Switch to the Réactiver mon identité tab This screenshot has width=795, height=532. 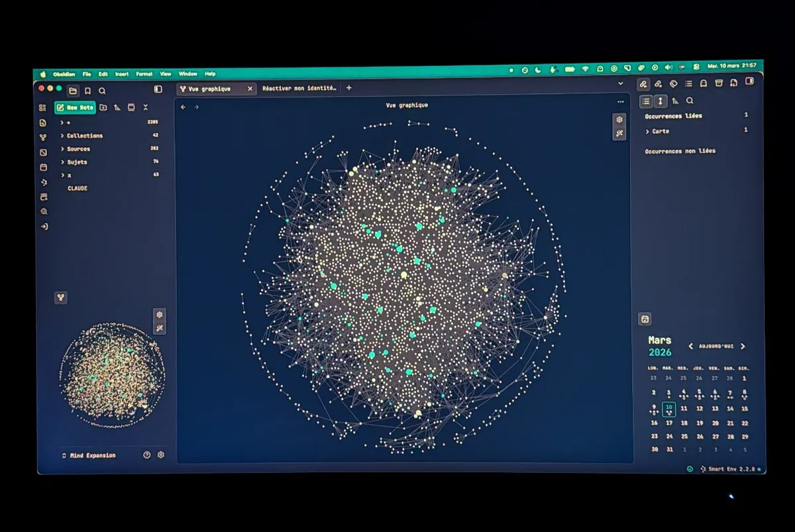tap(299, 88)
